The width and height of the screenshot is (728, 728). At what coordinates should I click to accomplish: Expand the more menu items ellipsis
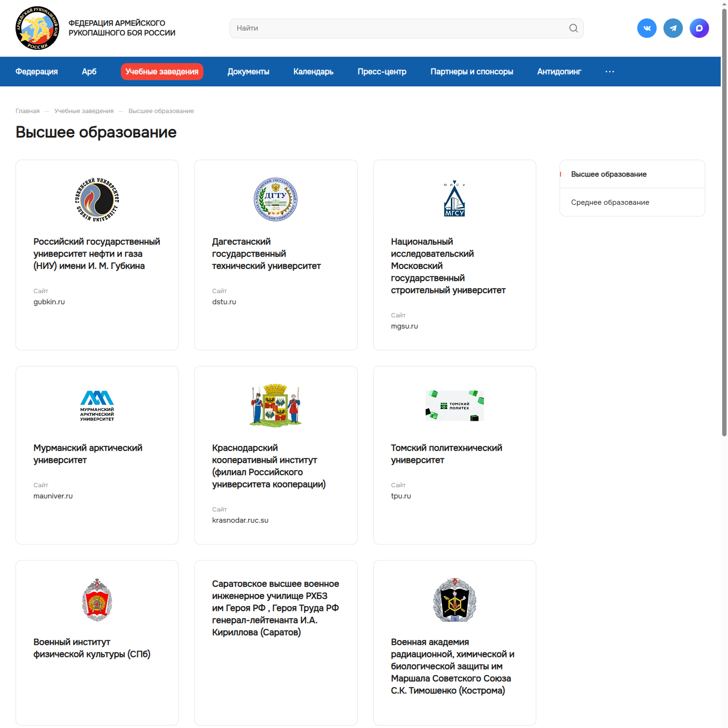tap(610, 72)
